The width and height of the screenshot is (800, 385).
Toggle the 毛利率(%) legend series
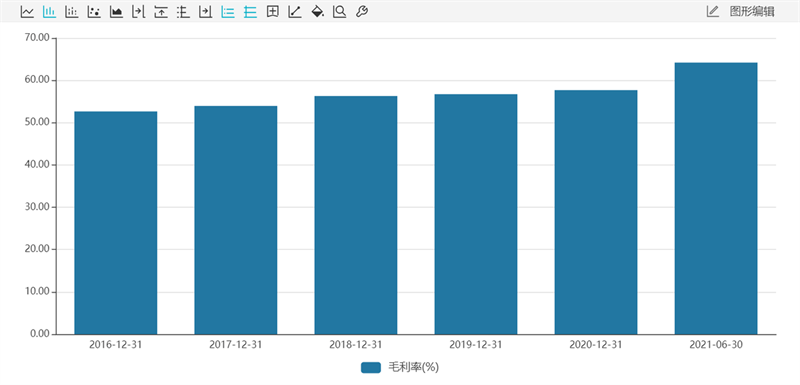click(400, 368)
